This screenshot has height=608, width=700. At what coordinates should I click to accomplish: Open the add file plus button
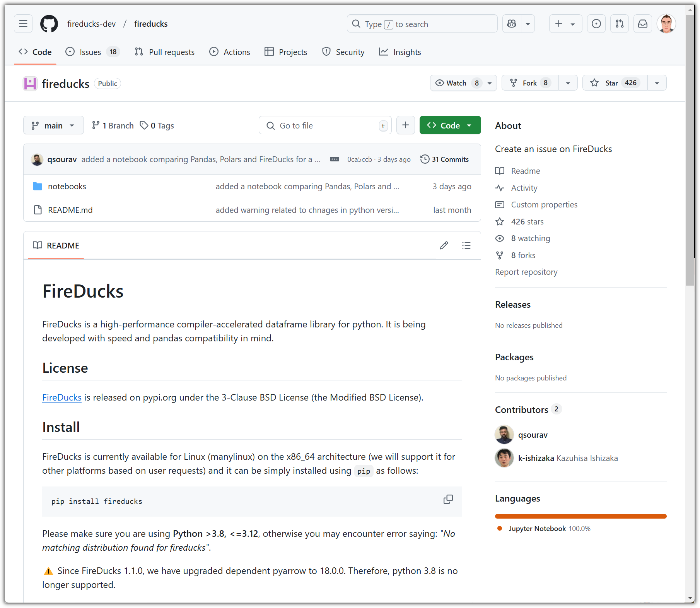405,125
